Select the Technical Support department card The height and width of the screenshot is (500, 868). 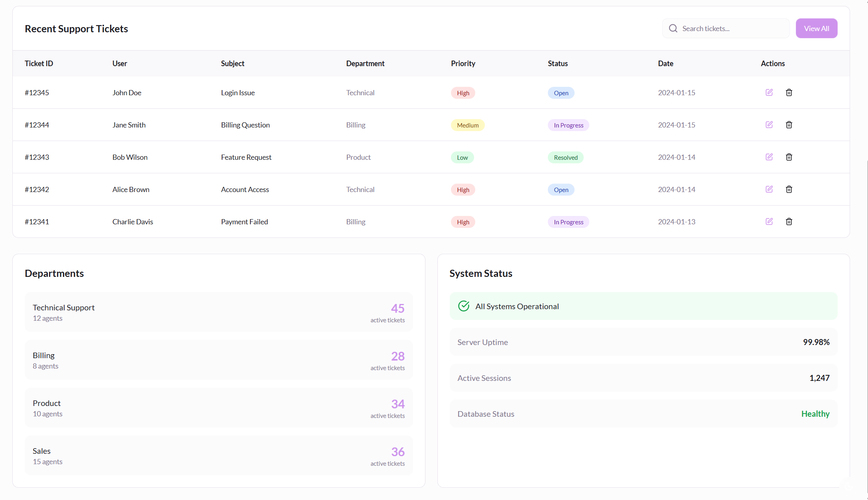coord(218,312)
